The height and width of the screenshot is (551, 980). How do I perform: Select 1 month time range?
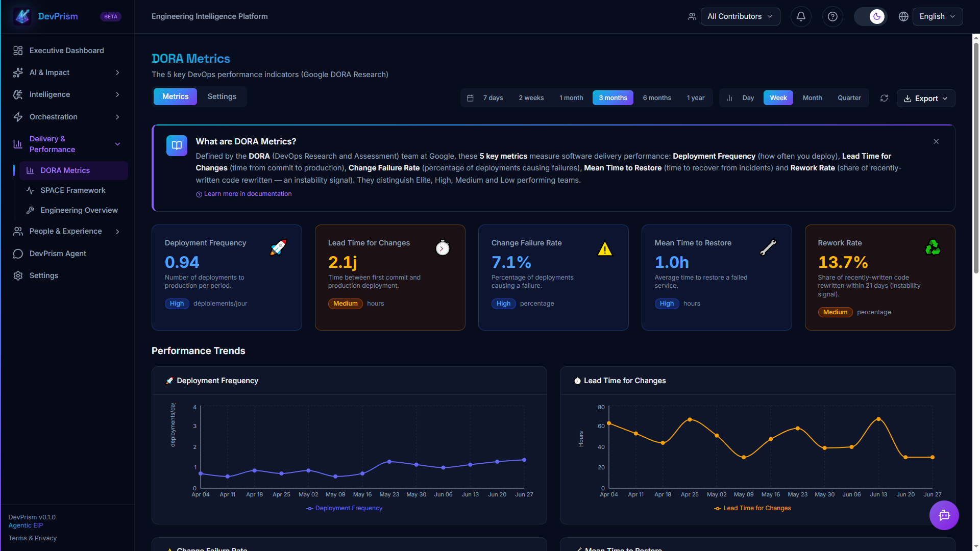click(571, 98)
